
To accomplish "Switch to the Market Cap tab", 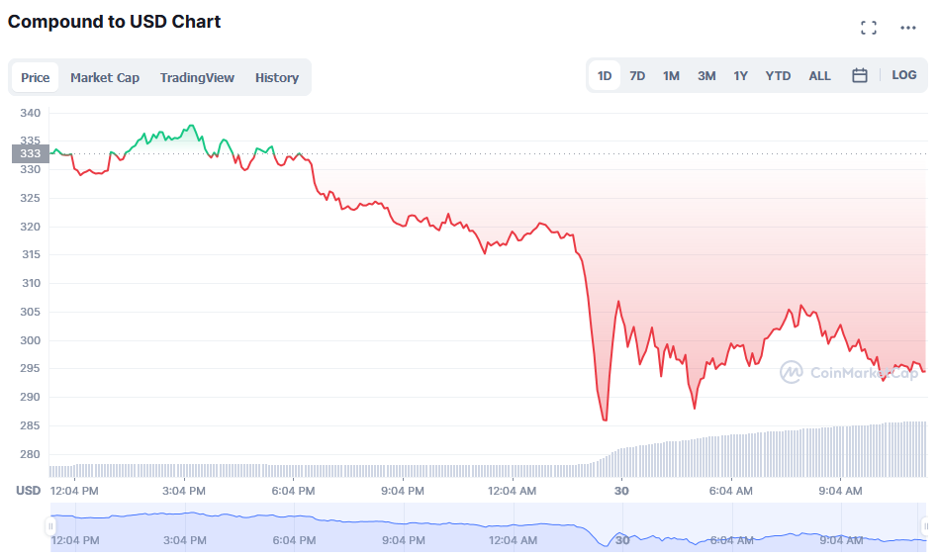I will [105, 77].
